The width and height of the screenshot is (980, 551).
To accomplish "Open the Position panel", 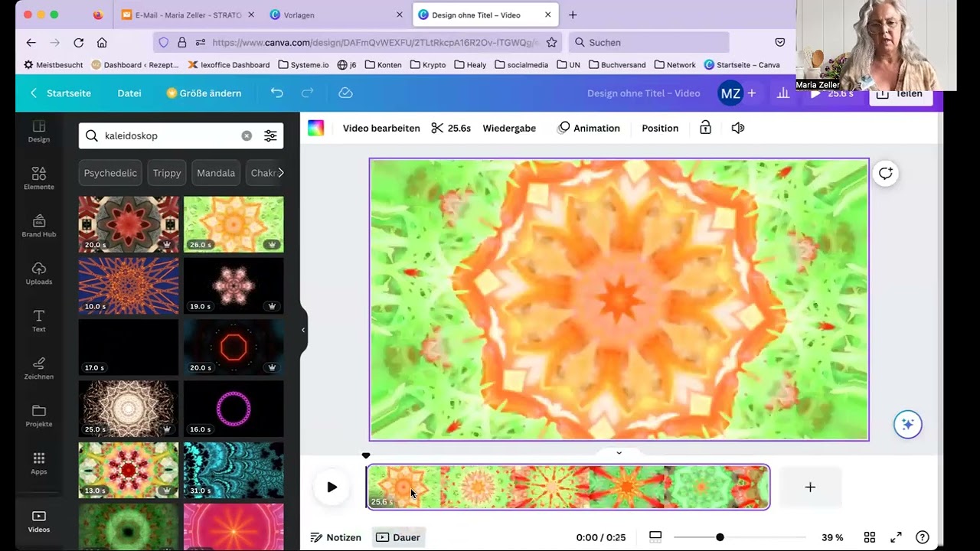I will coord(660,128).
